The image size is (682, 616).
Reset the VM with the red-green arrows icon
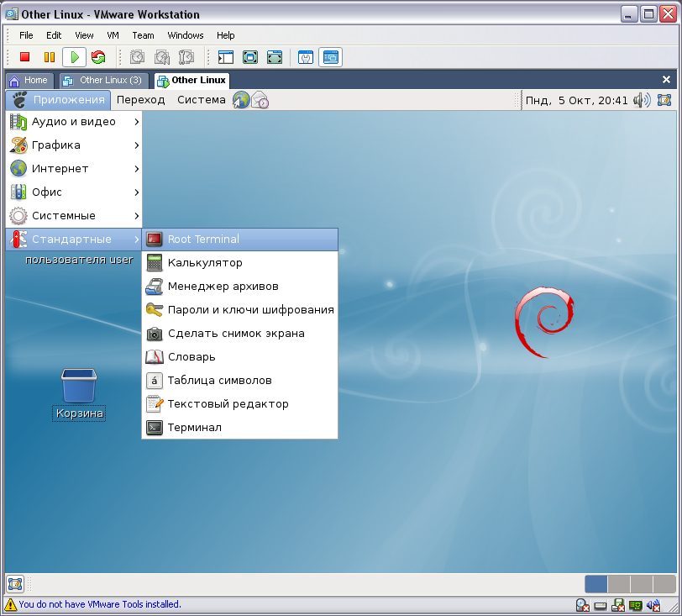[x=99, y=57]
